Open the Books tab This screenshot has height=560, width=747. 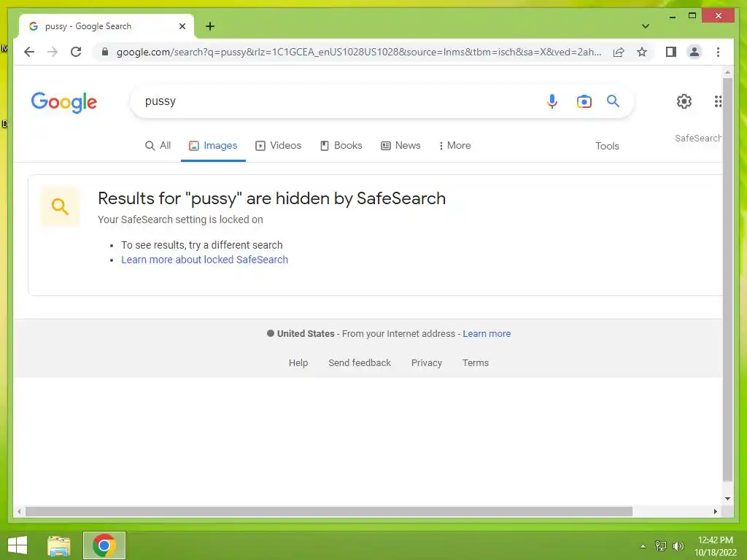click(341, 145)
